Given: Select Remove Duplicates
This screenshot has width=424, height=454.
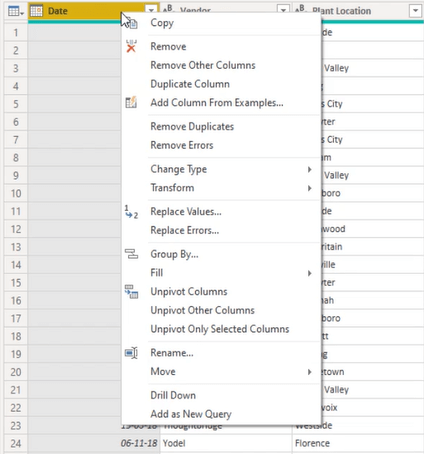Looking at the screenshot, I should tap(192, 126).
